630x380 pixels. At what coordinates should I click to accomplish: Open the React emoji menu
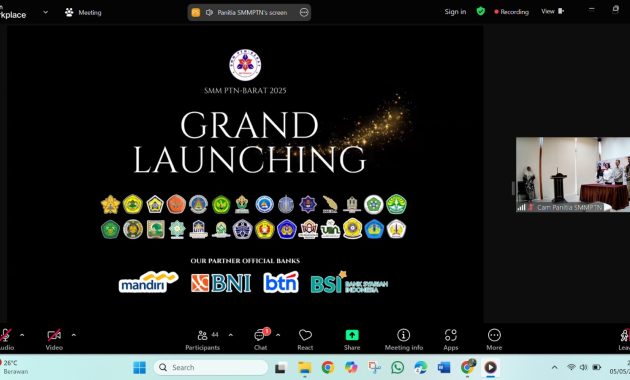pyautogui.click(x=305, y=340)
